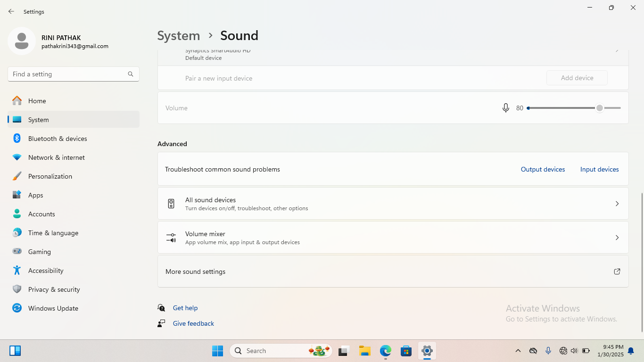
Task: Click the Get help link
Action: coord(185,308)
